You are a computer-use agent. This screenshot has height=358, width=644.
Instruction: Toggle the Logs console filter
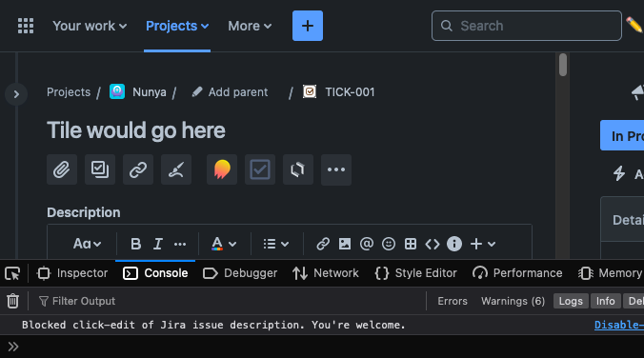(571, 301)
